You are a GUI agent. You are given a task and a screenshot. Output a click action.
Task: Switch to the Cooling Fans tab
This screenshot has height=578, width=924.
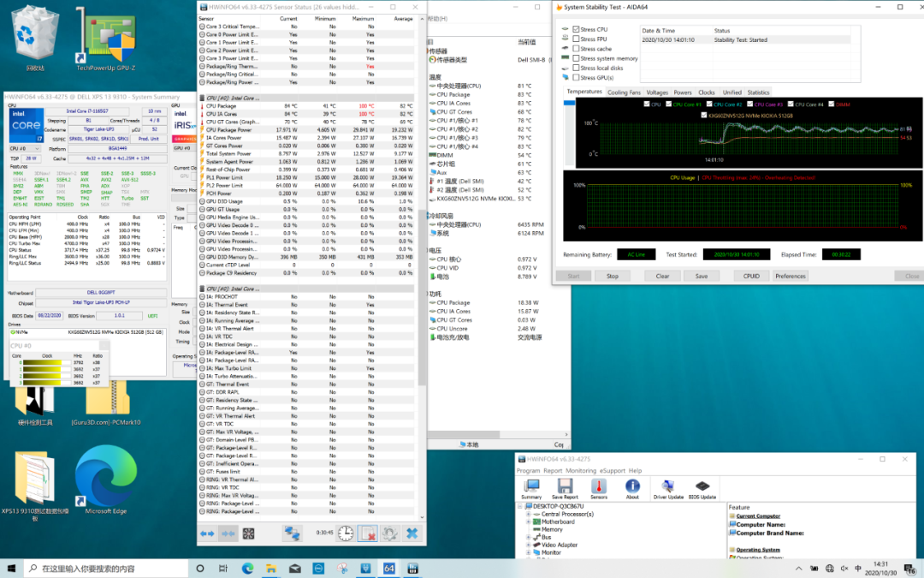point(624,92)
